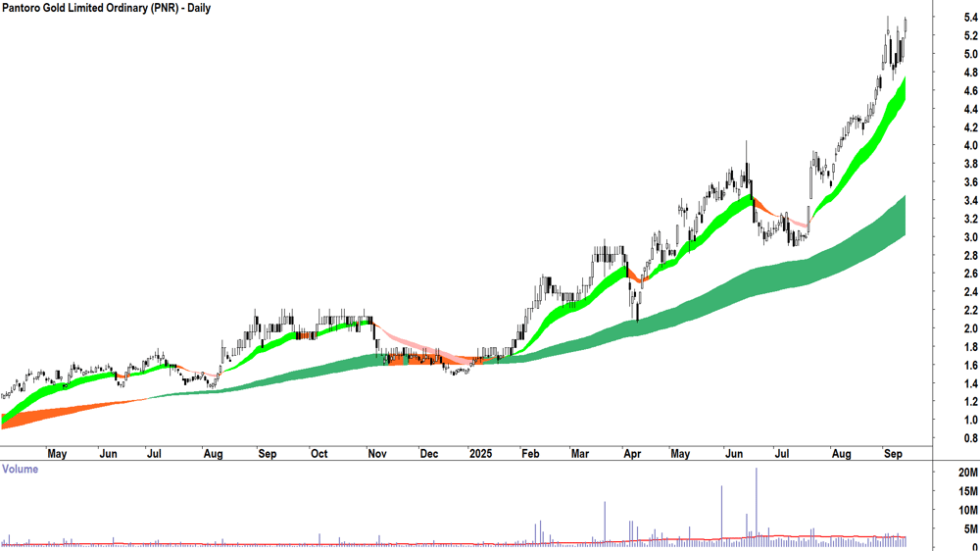980x551 pixels.
Task: Click the Sep 2024 label on the time axis
Action: click(x=267, y=453)
